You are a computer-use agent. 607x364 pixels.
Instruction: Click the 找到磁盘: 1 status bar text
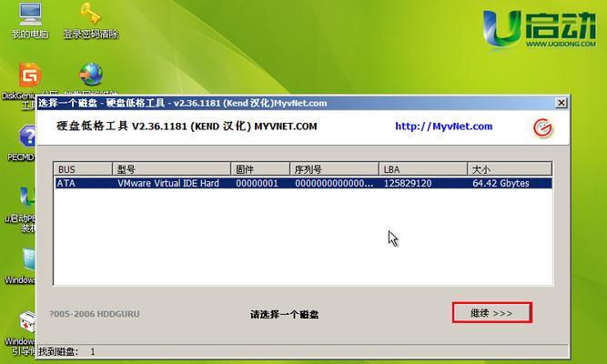coord(66,351)
